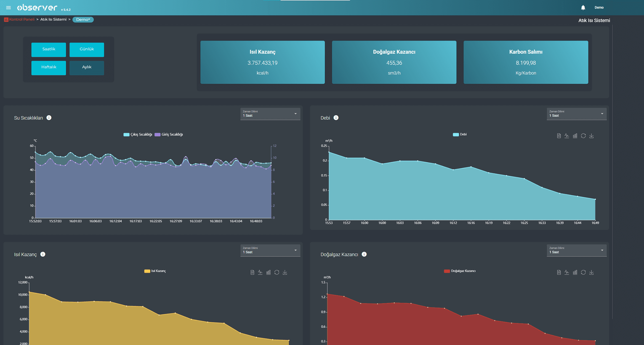
Task: Open data view of Isıl Kazanç chart
Action: tap(252, 272)
